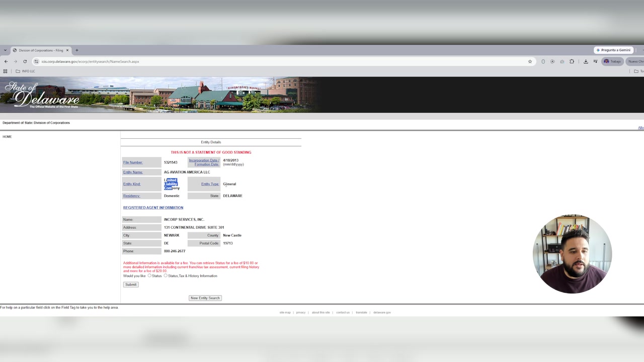
Task: Open the extensions puzzle icon
Action: [x=572, y=61]
